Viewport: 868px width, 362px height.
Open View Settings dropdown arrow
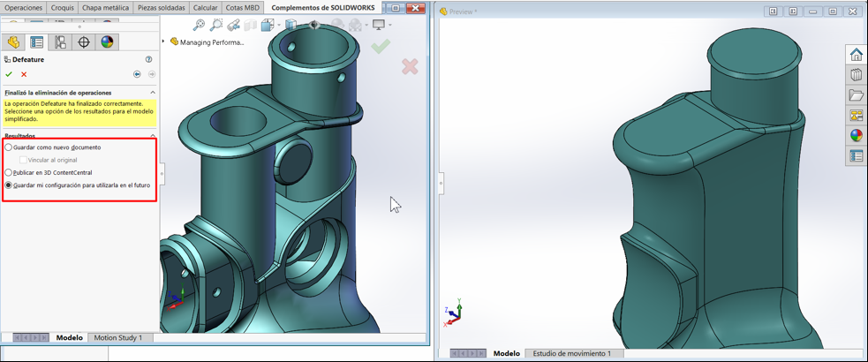[x=390, y=25]
